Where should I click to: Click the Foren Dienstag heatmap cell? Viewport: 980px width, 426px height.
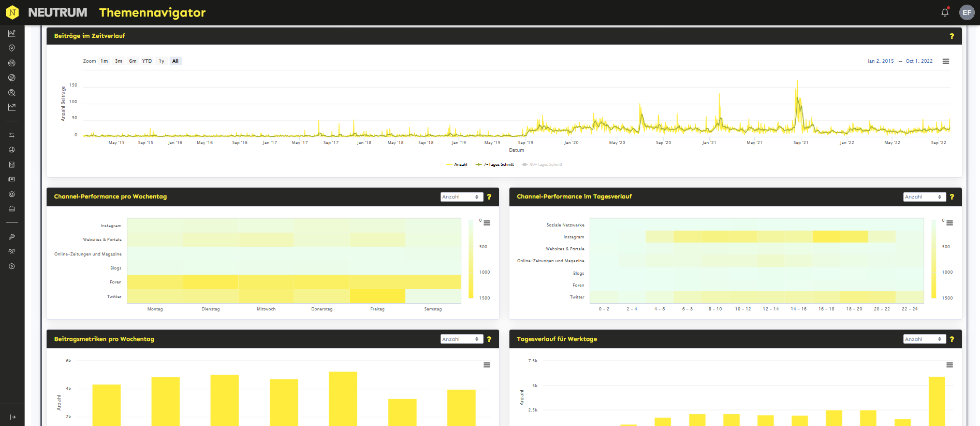coord(211,282)
